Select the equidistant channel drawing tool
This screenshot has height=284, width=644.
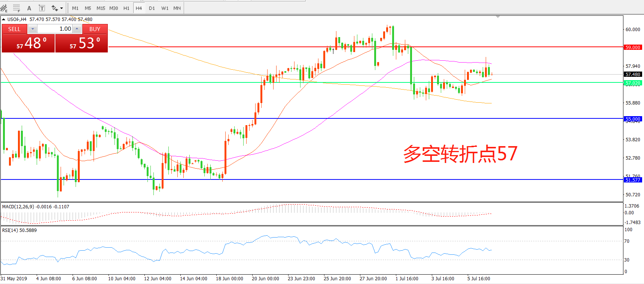[x=4, y=8]
